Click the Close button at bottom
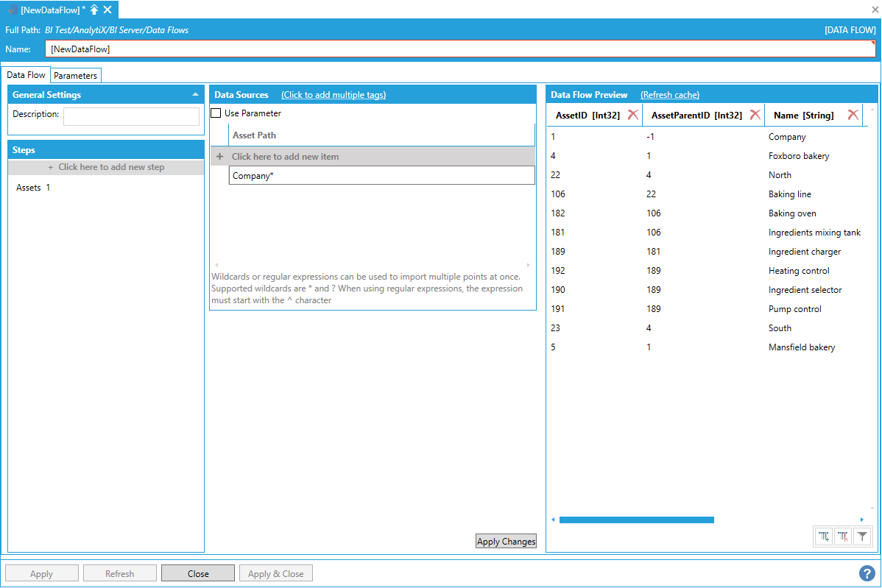Screen dimensions: 882x588 [198, 573]
